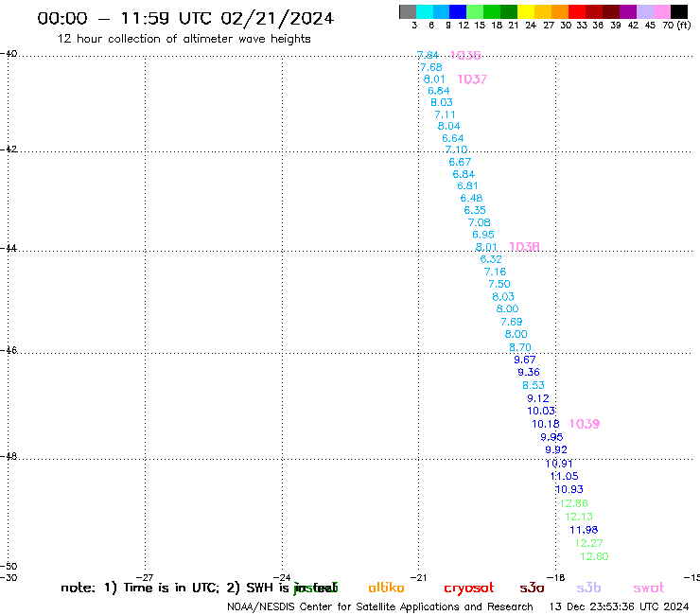The image size is (700, 615).
Task: Select the 9.92 reading
Action: pyautogui.click(x=556, y=449)
